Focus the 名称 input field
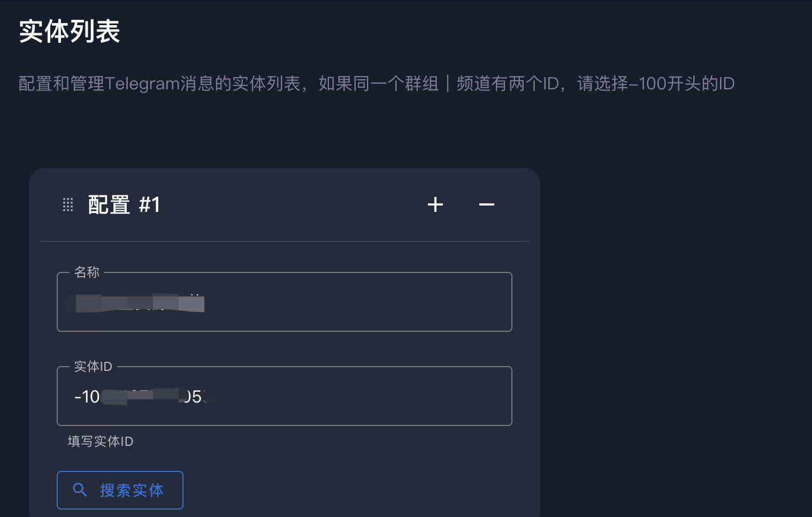This screenshot has height=517, width=812. 284,302
